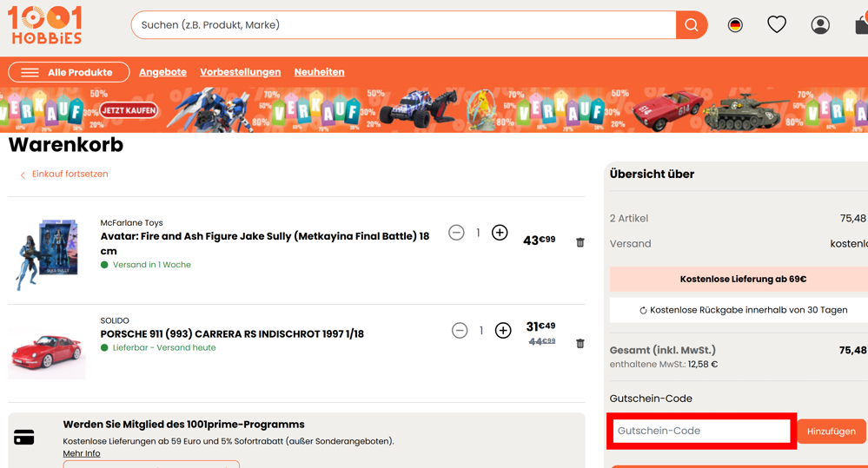Increase quantity of Avatar Jake Sully figure
This screenshot has width=868, height=468.
[x=500, y=233]
